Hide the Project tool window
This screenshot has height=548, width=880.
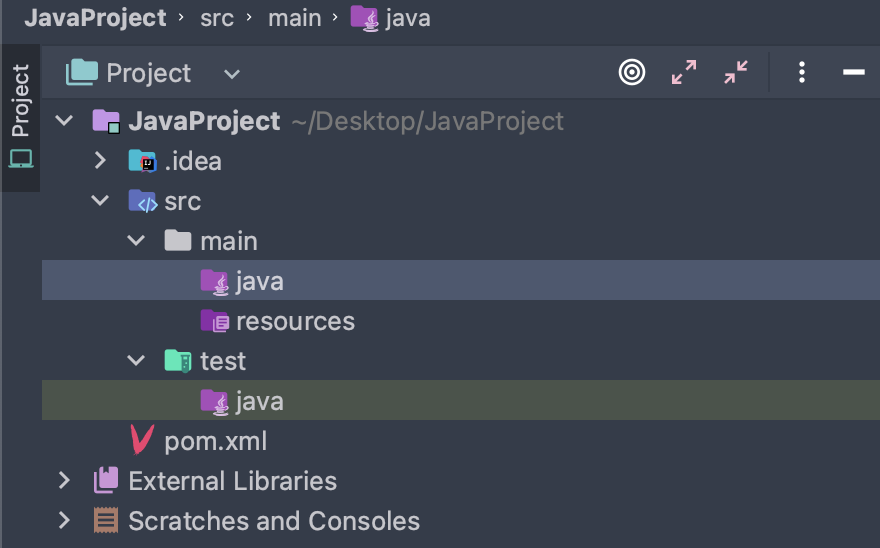coord(853,72)
